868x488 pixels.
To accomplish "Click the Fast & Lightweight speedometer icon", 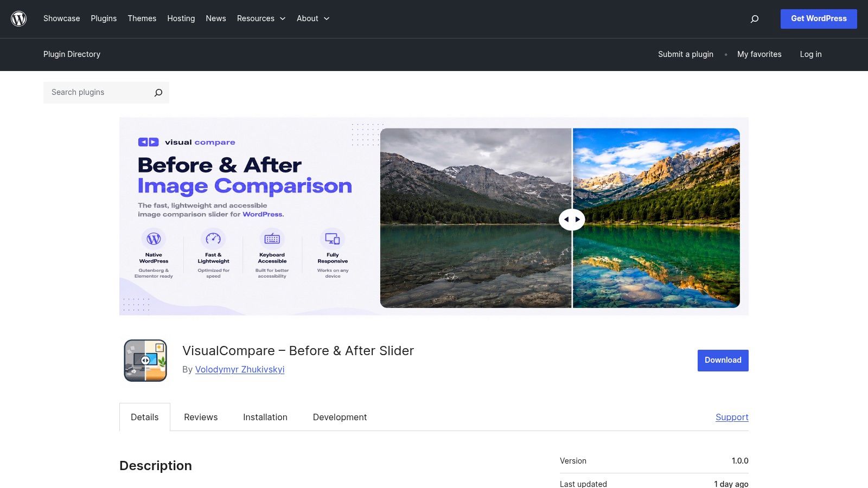I will point(213,239).
